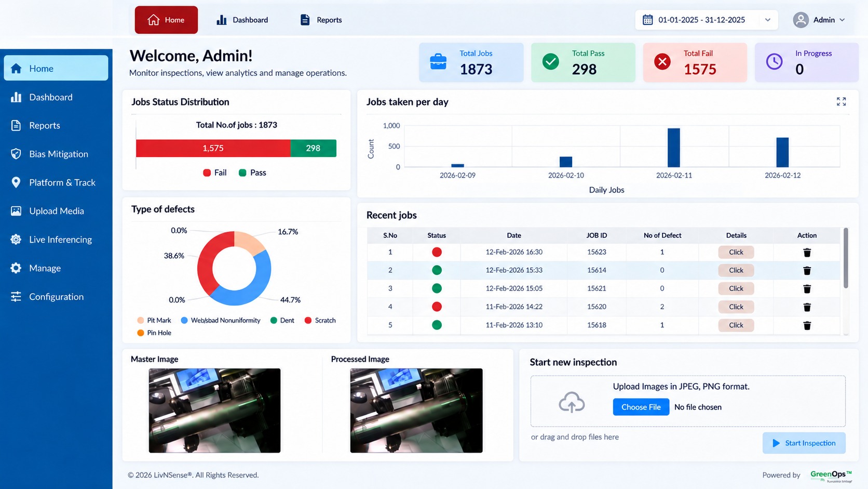The image size is (868, 489).
Task: Click the Processed Image thumbnail
Action: click(416, 411)
